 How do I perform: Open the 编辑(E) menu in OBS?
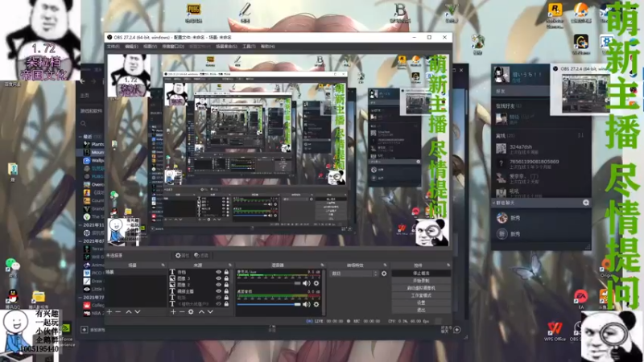click(132, 47)
